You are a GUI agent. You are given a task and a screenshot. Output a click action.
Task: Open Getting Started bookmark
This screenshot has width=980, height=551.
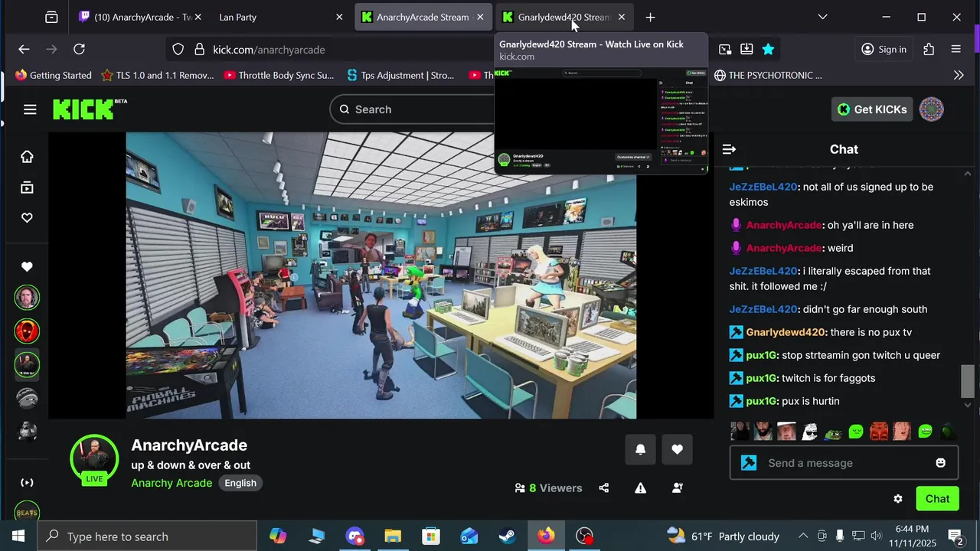(54, 75)
